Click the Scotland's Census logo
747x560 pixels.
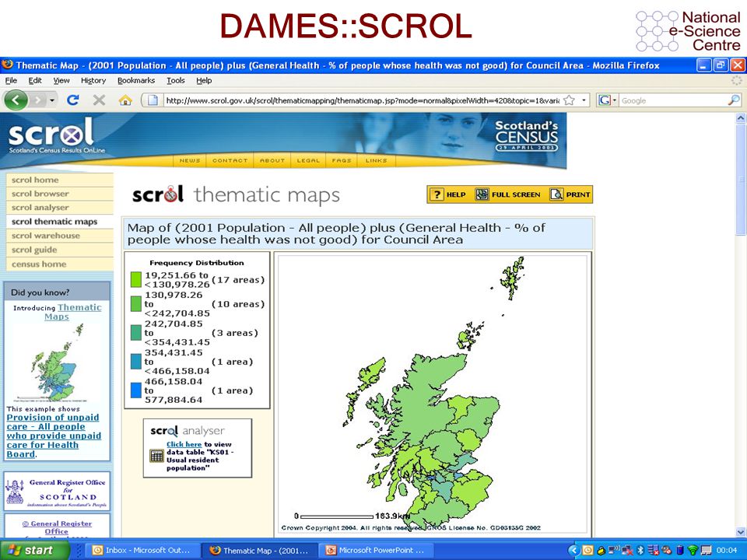[527, 135]
